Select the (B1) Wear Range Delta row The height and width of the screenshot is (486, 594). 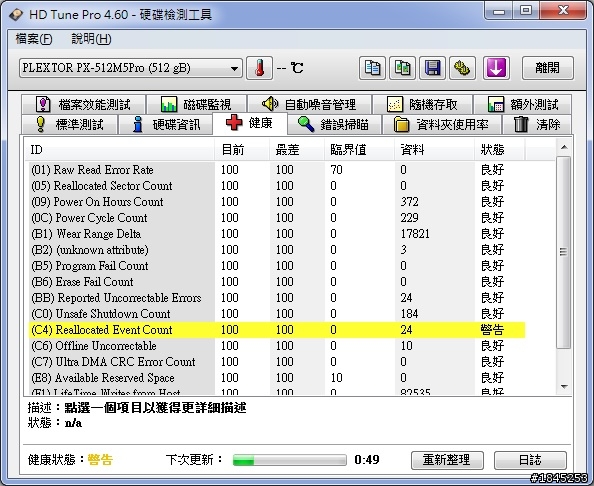point(277,233)
